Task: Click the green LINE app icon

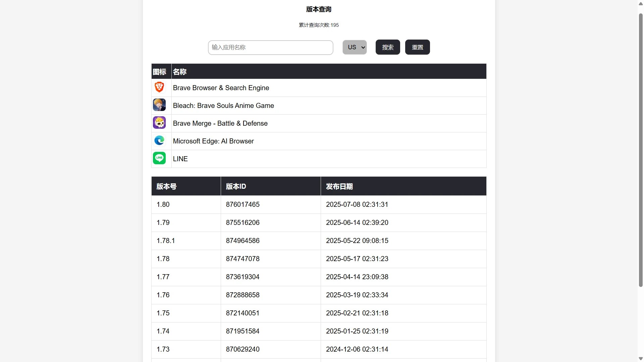Action: pyautogui.click(x=159, y=158)
